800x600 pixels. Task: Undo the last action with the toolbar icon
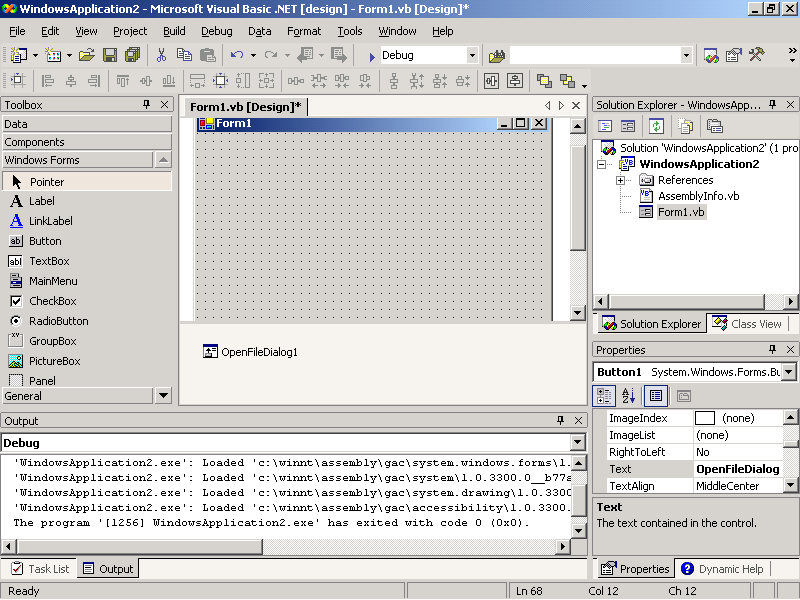[x=237, y=55]
